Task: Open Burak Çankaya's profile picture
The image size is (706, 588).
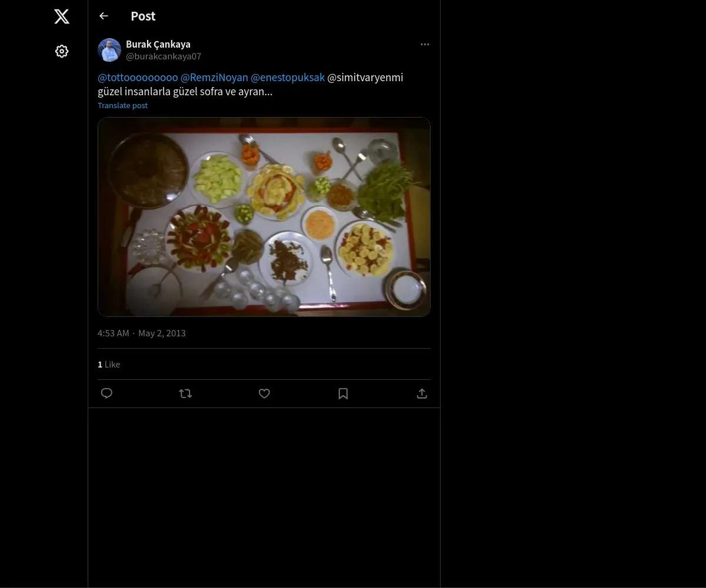Action: [x=109, y=50]
